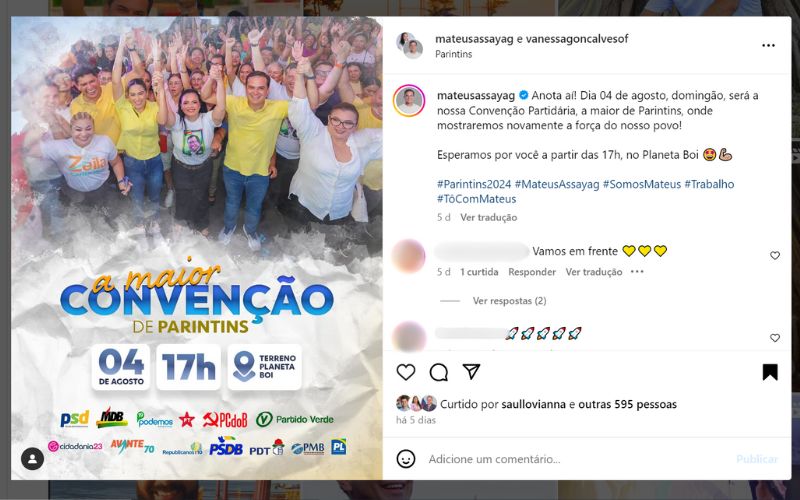The height and width of the screenshot is (500, 800).
Task: Reply to the first comment via 'Responder'
Action: [x=532, y=272]
